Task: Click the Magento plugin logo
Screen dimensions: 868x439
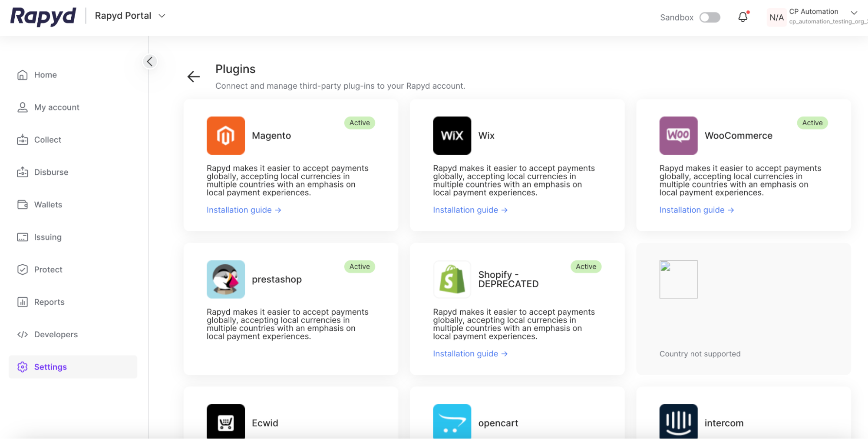Action: (x=225, y=136)
